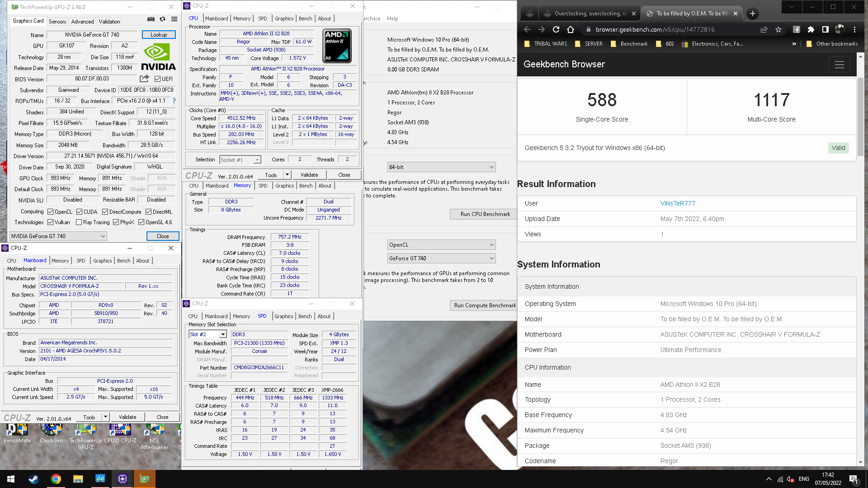
Task: Toggle the UEFI checkbox in GPU-Z
Action: coord(157,79)
